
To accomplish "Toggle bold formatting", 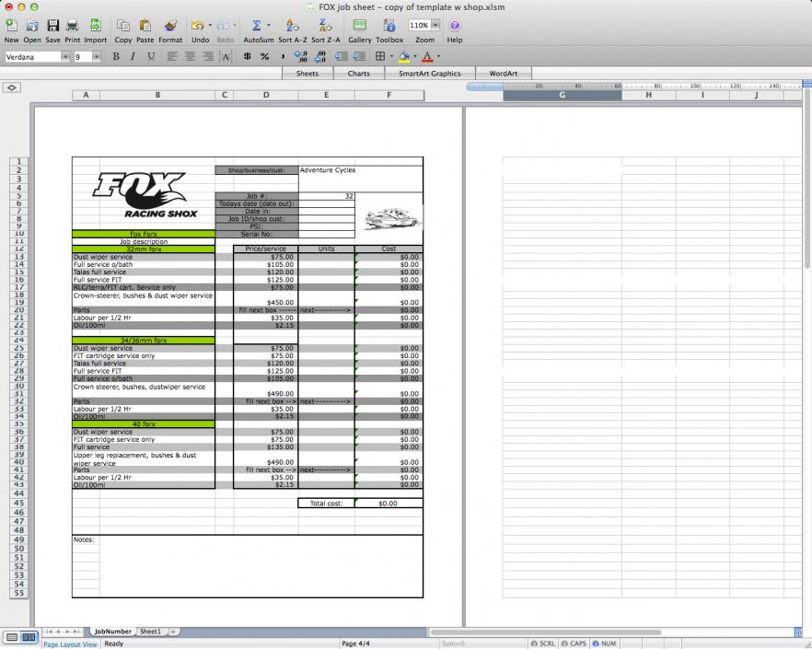I will [x=116, y=56].
